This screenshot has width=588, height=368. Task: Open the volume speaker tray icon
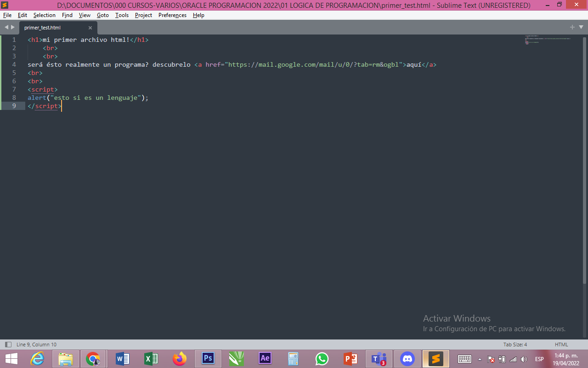[524, 359]
